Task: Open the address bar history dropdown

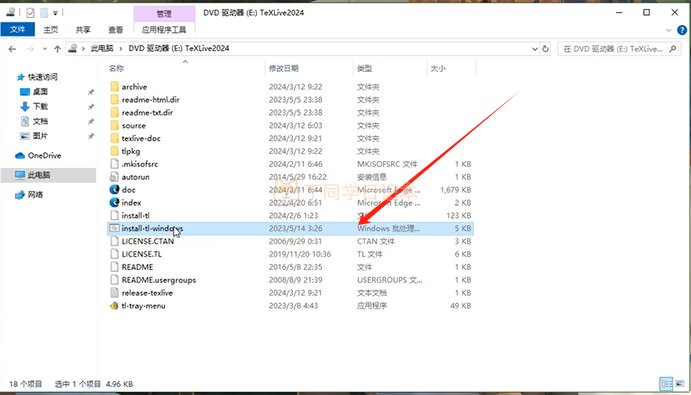Action: point(535,48)
